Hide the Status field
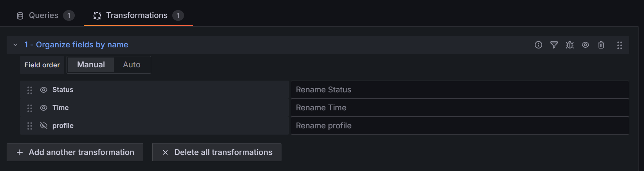Screen dimensions: 644x171 [x=43, y=90]
